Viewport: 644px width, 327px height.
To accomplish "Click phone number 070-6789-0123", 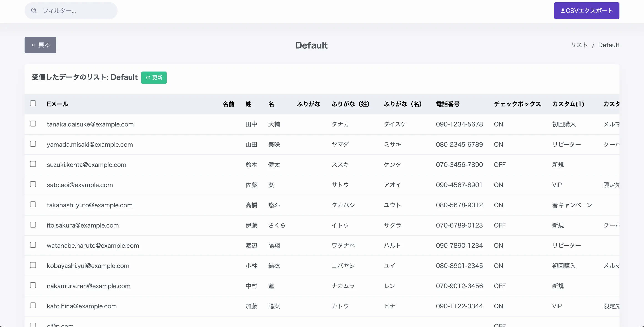I will coord(459,225).
